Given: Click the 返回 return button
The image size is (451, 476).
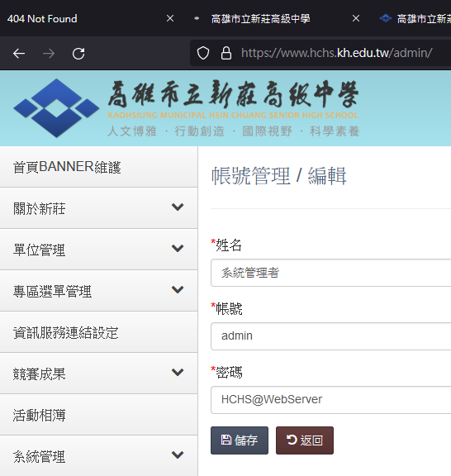Looking at the screenshot, I should coord(305,440).
